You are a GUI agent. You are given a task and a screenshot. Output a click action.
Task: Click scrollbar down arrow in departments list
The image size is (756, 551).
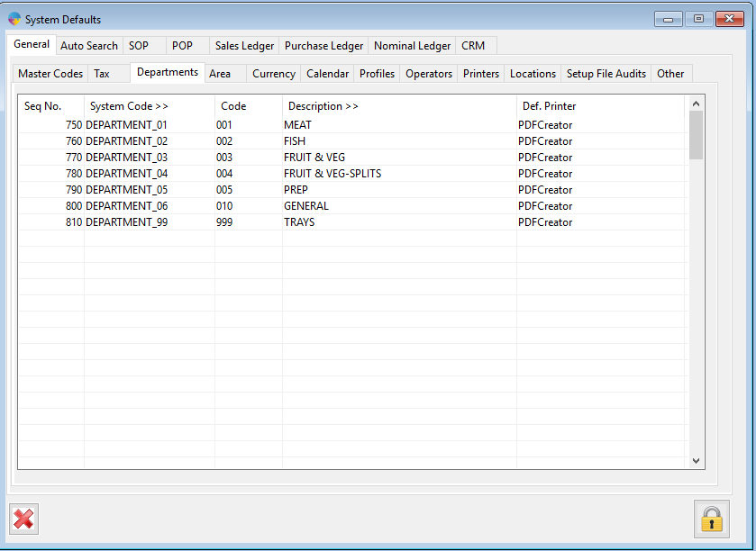pos(696,460)
